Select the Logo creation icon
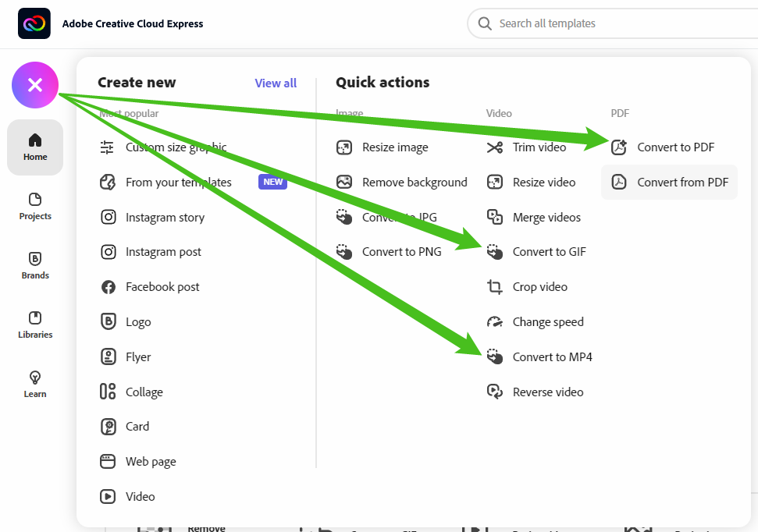 108,321
